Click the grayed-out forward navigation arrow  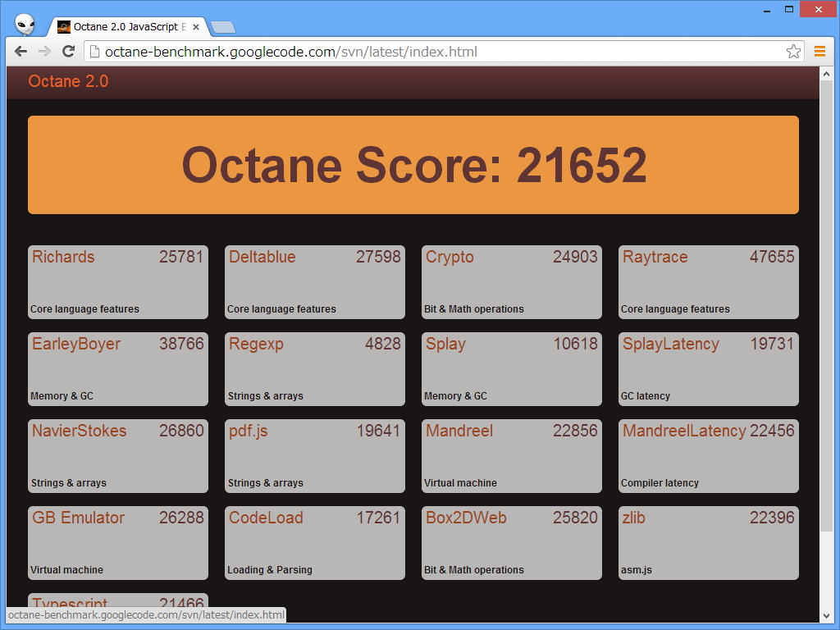(45, 51)
